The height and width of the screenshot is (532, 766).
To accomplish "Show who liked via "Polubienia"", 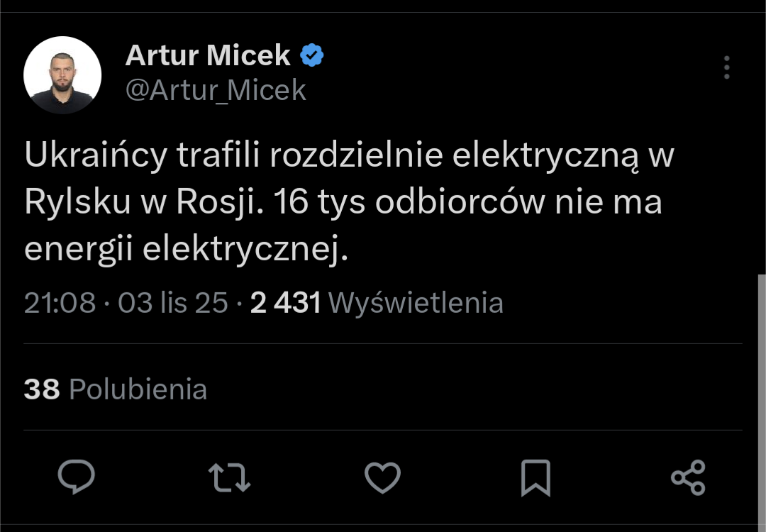I will [138, 389].
